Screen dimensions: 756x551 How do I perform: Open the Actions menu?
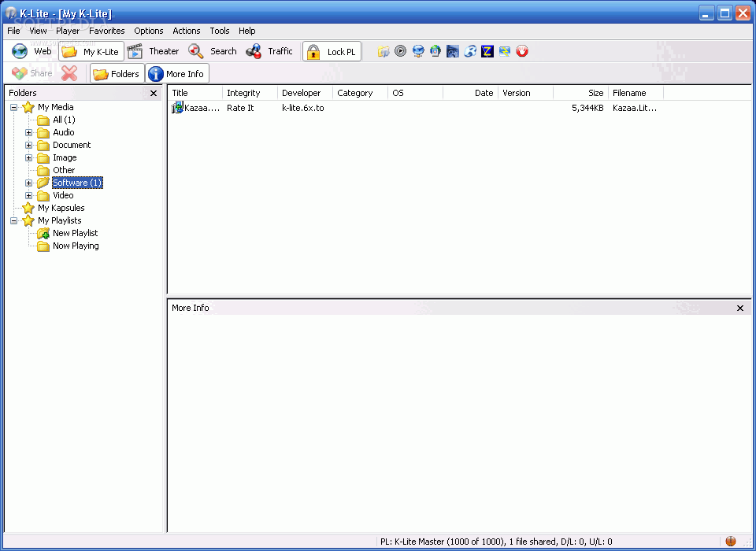(186, 31)
